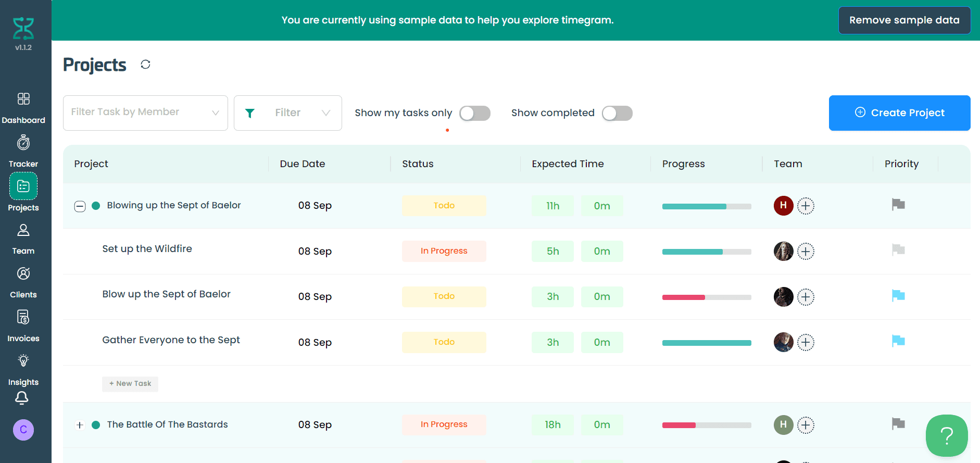Click blue priority flag of Blow up the Sept of Baelor task
Viewport: 980px width, 463px height.
coord(898,296)
